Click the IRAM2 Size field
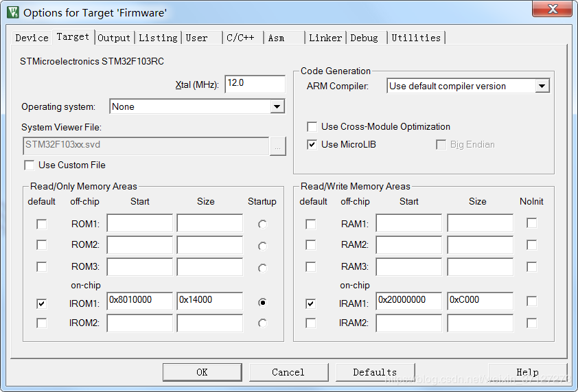578x392 pixels. [x=481, y=323]
